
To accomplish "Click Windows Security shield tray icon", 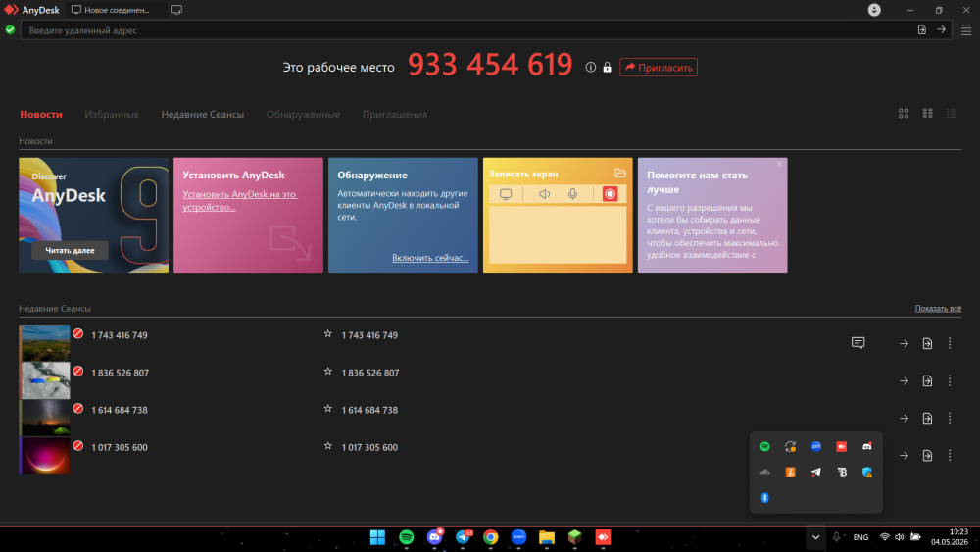I will [x=867, y=472].
